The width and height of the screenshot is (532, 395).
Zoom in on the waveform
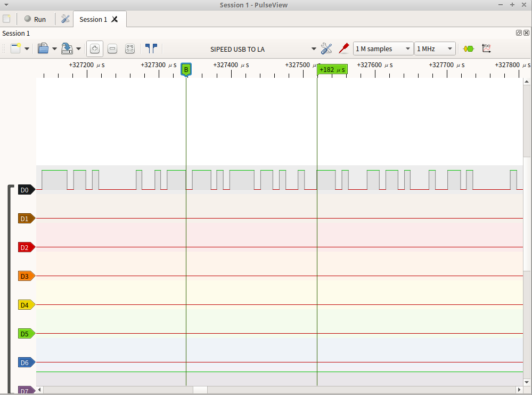click(95, 49)
